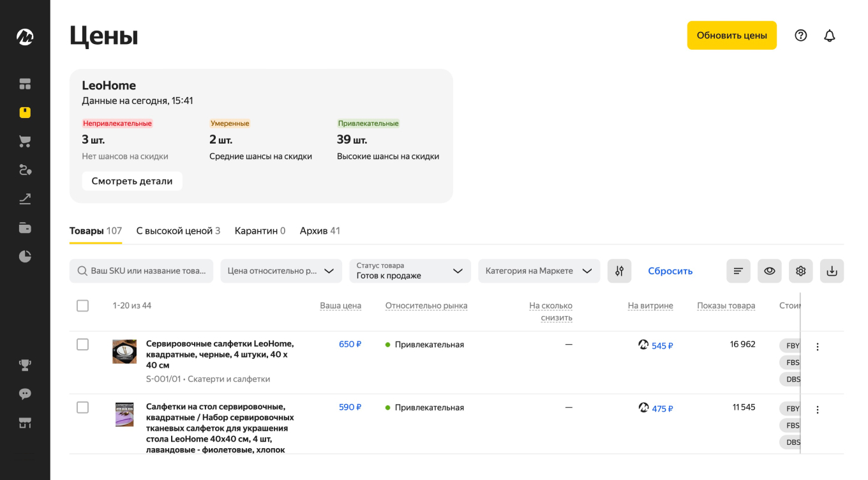Toggle the eye visibility icon
Screen dimensions: 868x480
coord(769,271)
